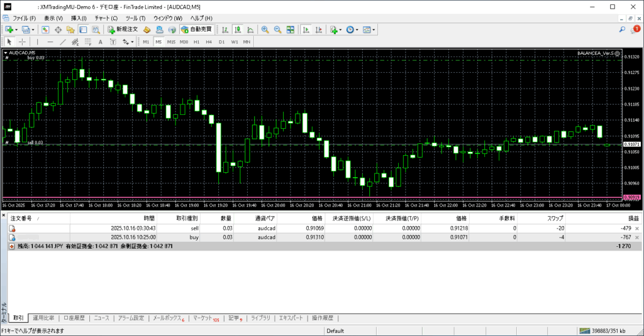
Task: Open the arrows/shapes tool dropdown
Action: tap(131, 41)
